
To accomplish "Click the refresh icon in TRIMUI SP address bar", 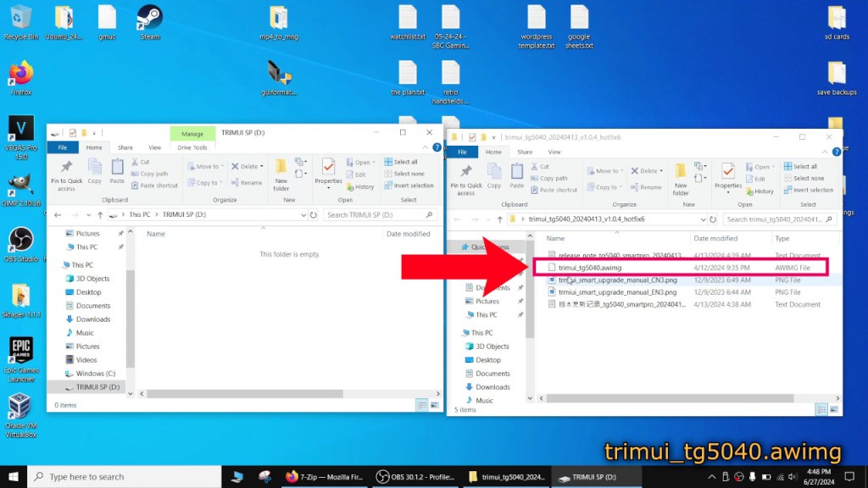I will click(315, 215).
